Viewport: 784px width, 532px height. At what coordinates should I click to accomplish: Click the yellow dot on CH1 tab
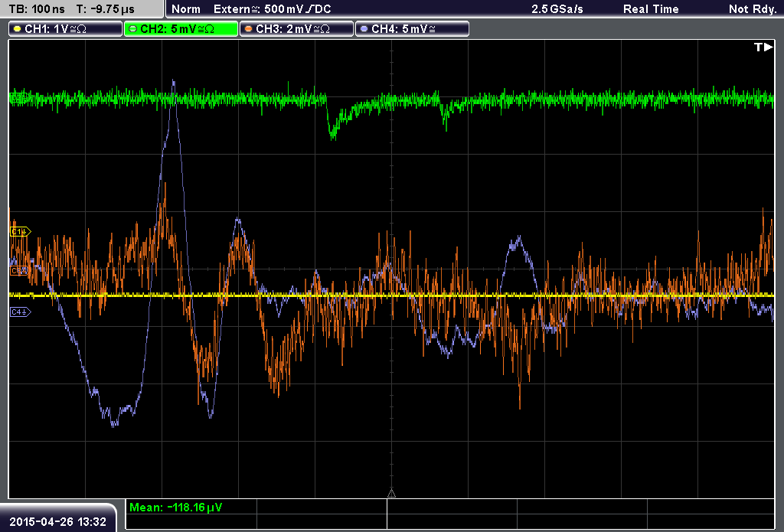click(x=18, y=29)
